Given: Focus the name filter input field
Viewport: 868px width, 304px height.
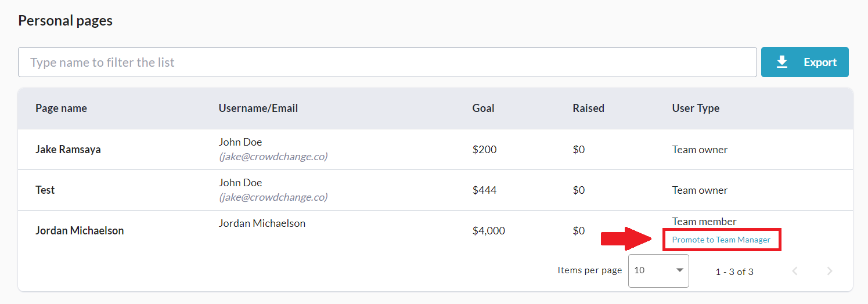Looking at the screenshot, I should [387, 62].
